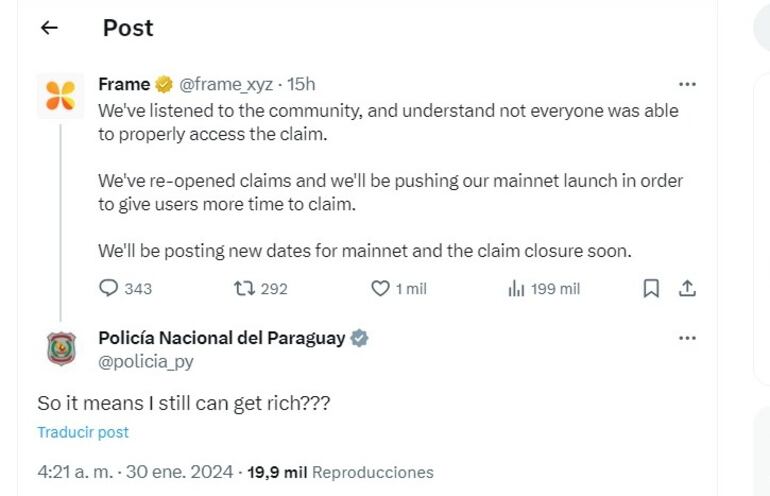
Task: Click the Frame account name
Action: tap(124, 85)
